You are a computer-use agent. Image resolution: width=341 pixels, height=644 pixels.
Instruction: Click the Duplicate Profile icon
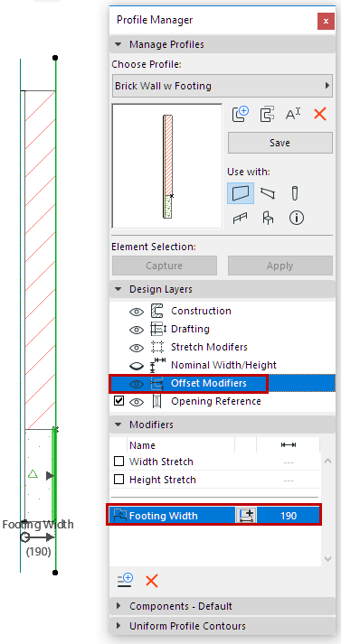[x=268, y=114]
